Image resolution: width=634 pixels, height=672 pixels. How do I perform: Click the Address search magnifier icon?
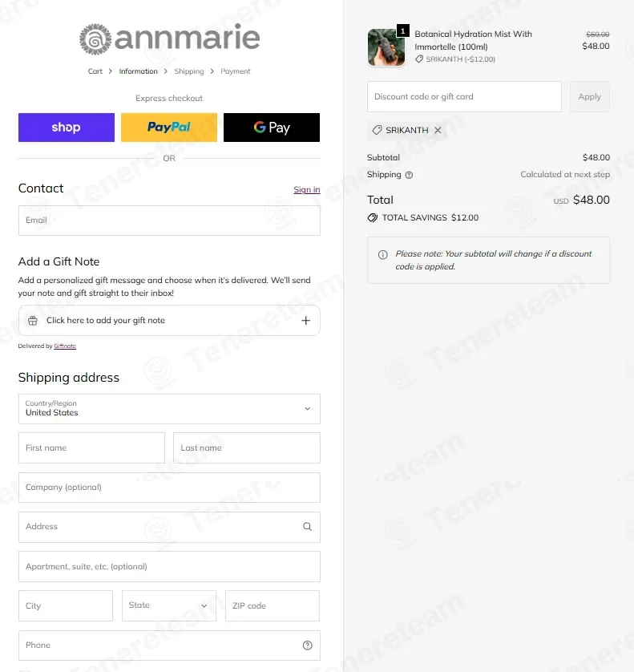pos(307,527)
